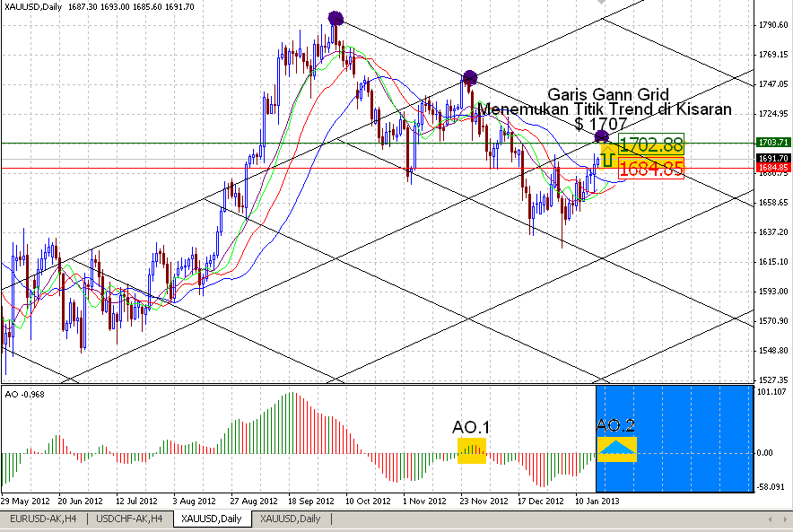The width and height of the screenshot is (793, 532).
Task: Click the topmost purple circle marker at the September peak
Action: 335,18
